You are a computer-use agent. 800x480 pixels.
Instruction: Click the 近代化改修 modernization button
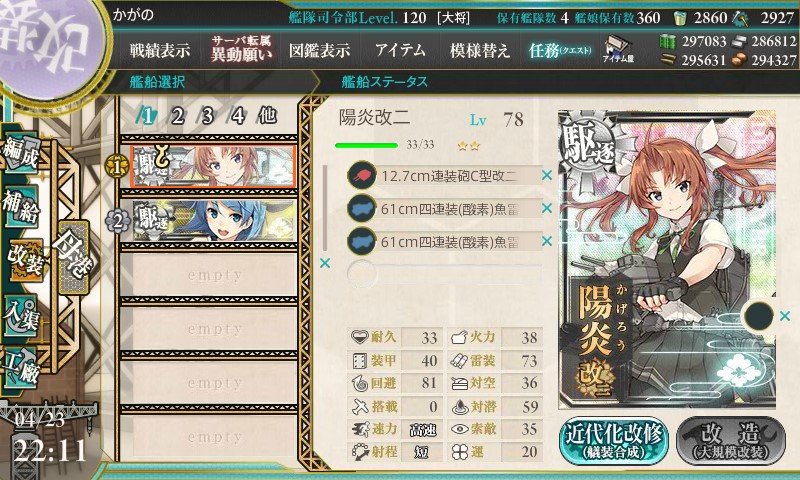click(614, 442)
